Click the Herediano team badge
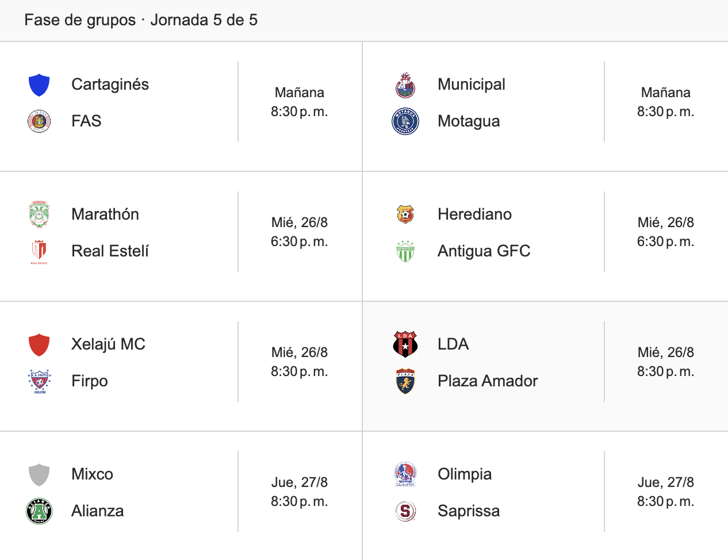This screenshot has width=728, height=560. (405, 214)
